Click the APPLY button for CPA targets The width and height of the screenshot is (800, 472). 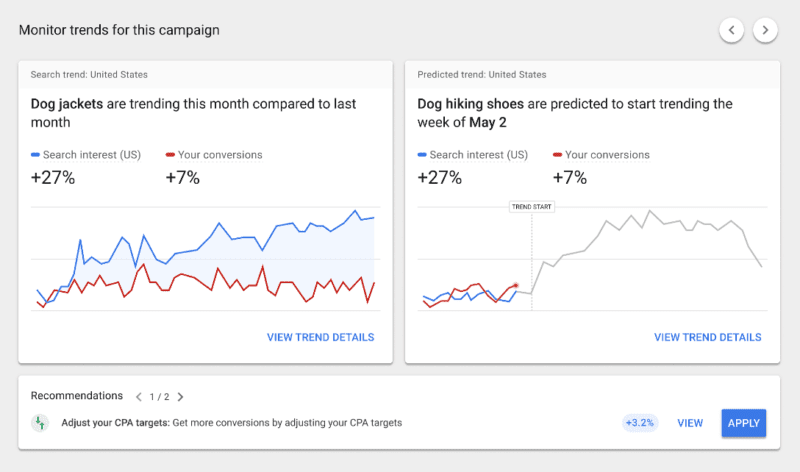pyautogui.click(x=743, y=423)
